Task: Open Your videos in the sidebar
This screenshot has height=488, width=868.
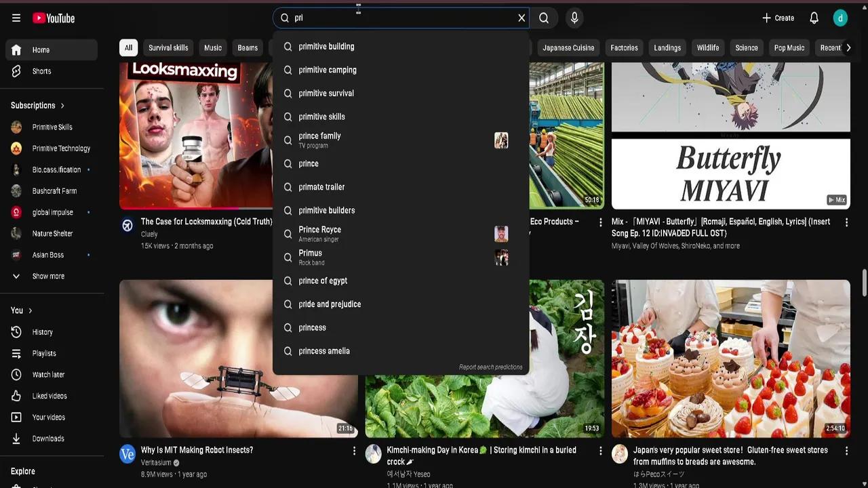Action: click(52, 418)
